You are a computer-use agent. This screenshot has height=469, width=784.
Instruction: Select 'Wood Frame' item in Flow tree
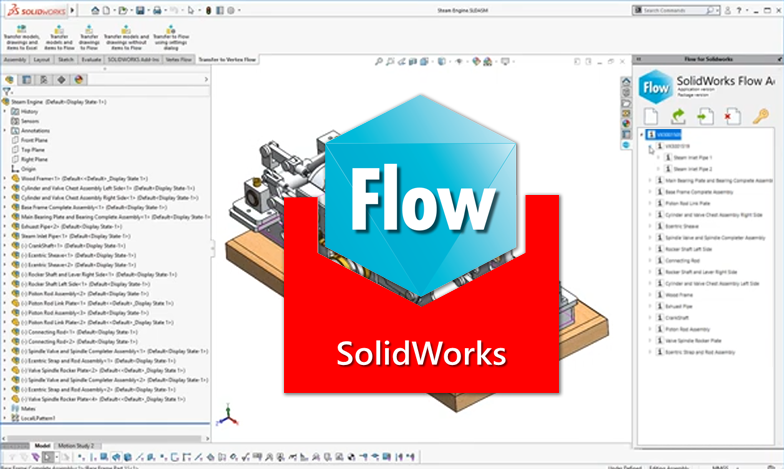click(679, 296)
